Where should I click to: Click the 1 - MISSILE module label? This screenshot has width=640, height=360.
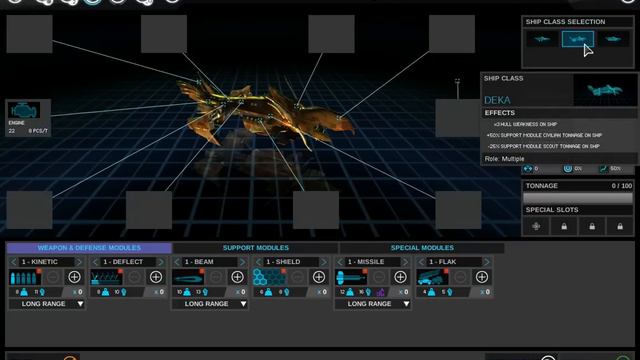(x=366, y=262)
